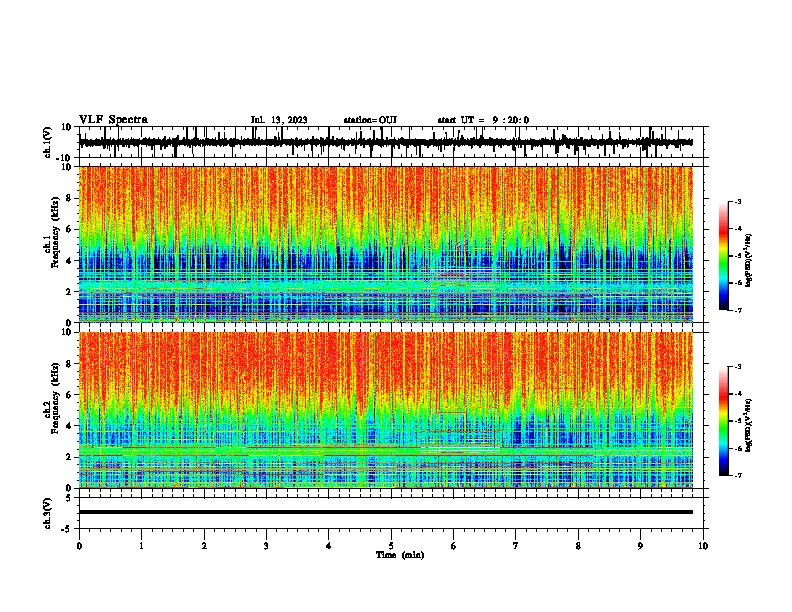Screen dimensions: 792x612
Task: Click the ch.3(V) flat waveform line
Action: coord(386,512)
